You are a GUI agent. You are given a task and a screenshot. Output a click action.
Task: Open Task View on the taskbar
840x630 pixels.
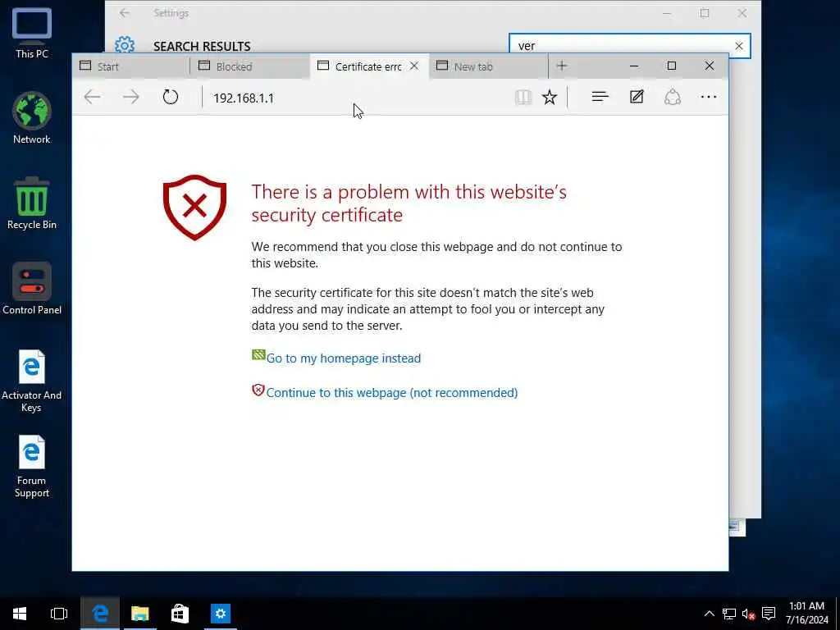tap(59, 614)
